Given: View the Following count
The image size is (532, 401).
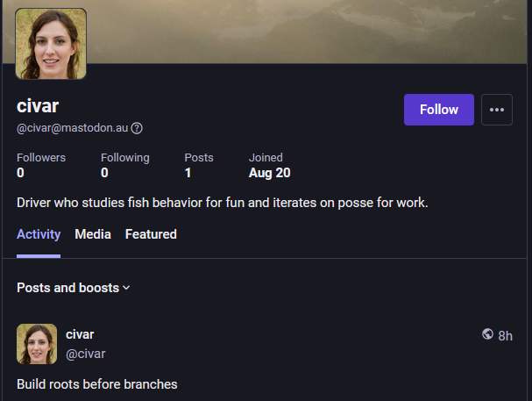Looking at the screenshot, I should coord(125,165).
